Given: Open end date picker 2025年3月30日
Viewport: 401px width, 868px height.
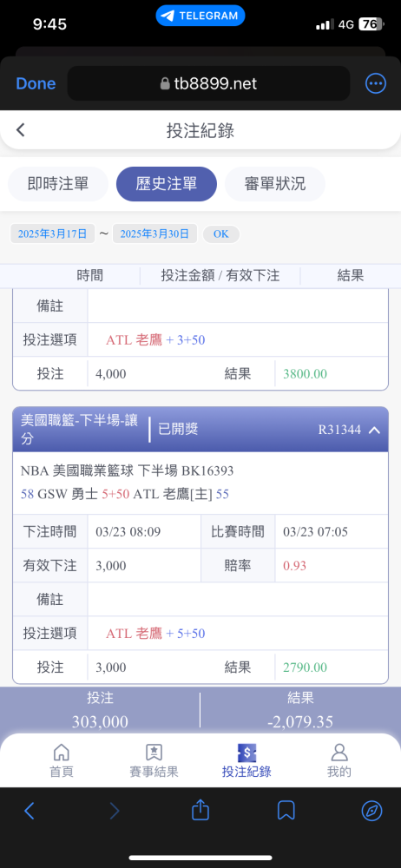Looking at the screenshot, I should tap(154, 233).
